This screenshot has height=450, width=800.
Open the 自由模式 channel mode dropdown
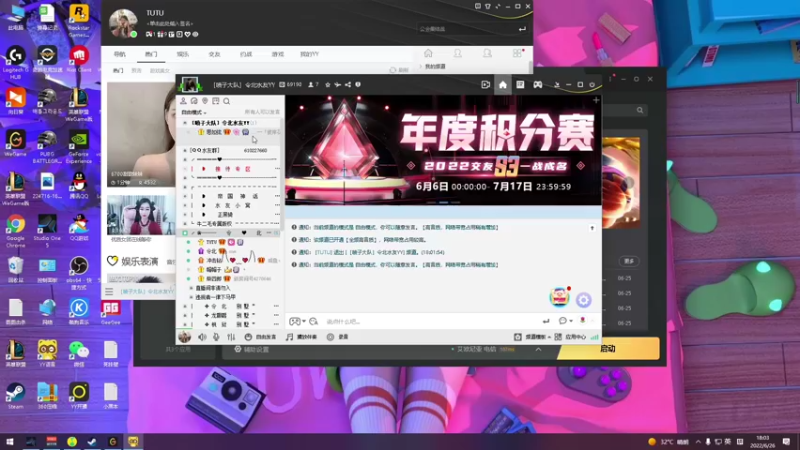[194, 112]
